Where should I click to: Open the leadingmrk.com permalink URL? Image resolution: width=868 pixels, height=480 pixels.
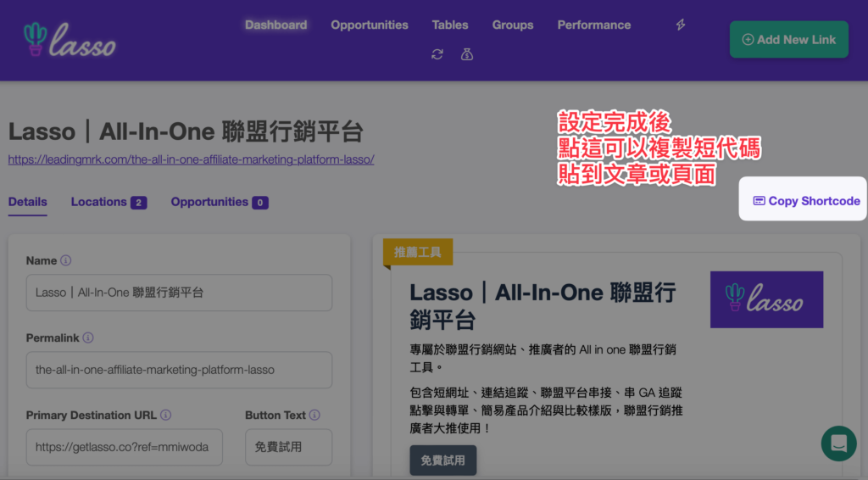click(x=191, y=159)
